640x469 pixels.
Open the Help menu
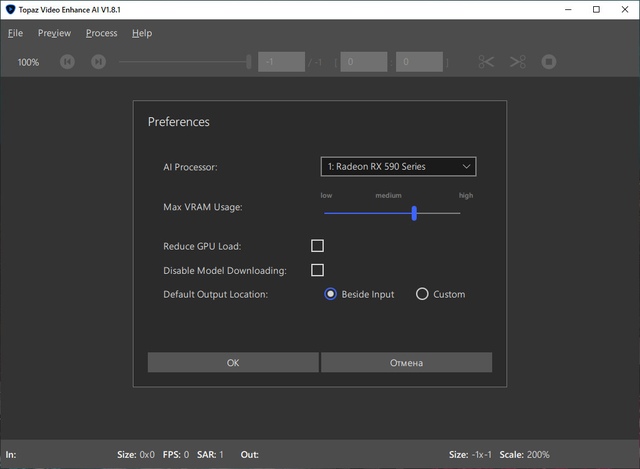(x=142, y=33)
